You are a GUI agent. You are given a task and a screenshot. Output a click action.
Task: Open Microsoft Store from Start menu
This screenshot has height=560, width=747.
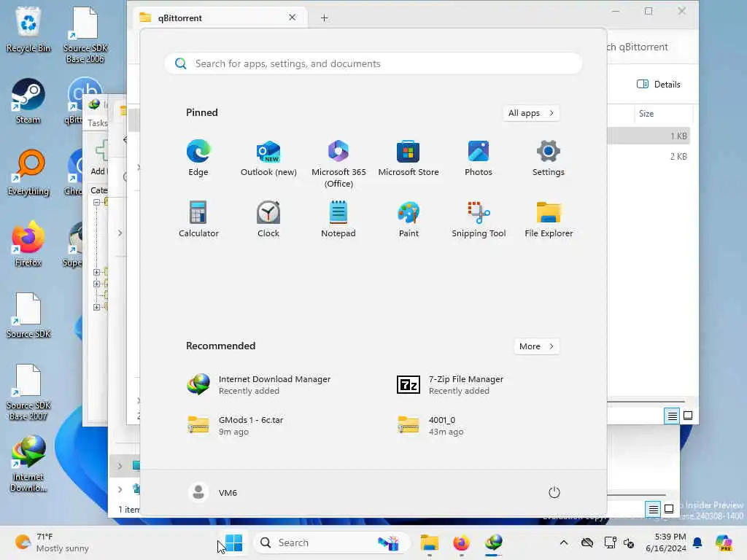tap(409, 158)
